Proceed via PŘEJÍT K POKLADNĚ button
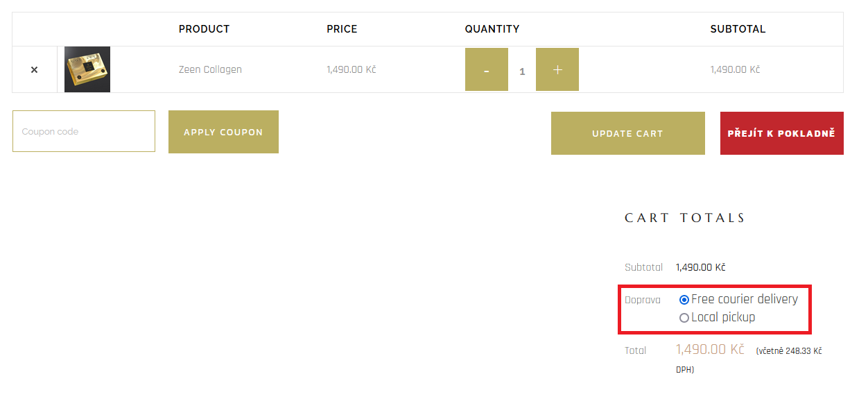This screenshot has height=415, width=868. [782, 133]
